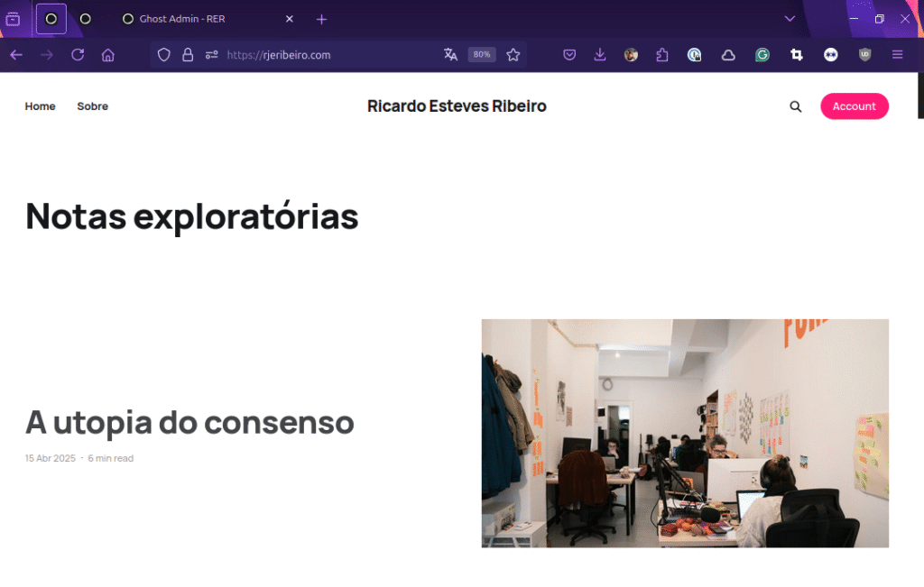Open the Firefox application menu
Screen dimensions: 924x587
(898, 55)
